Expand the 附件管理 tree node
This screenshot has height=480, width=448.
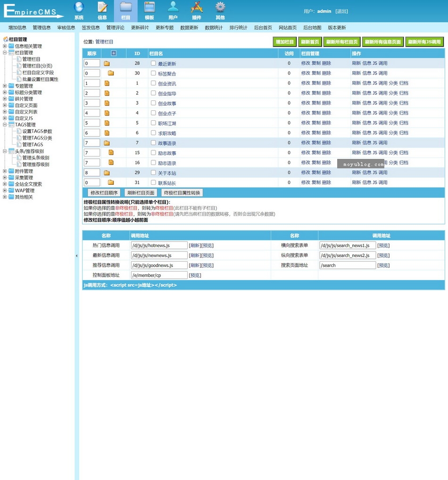point(5,171)
